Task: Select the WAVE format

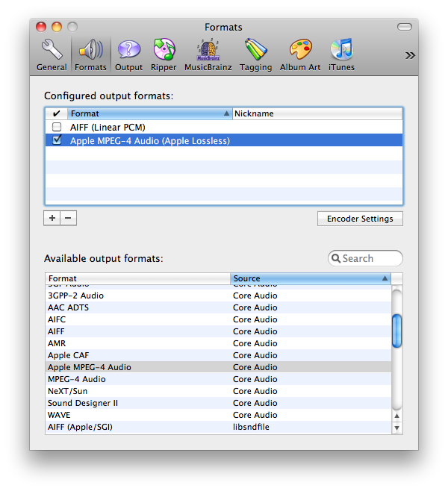Action: [218, 415]
